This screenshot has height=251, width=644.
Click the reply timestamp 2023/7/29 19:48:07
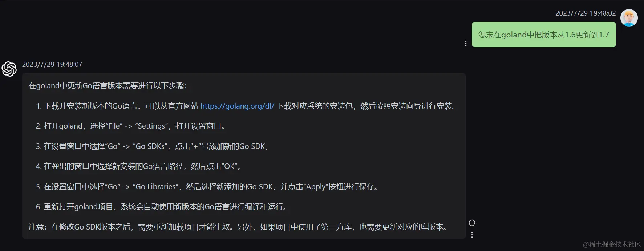point(52,64)
